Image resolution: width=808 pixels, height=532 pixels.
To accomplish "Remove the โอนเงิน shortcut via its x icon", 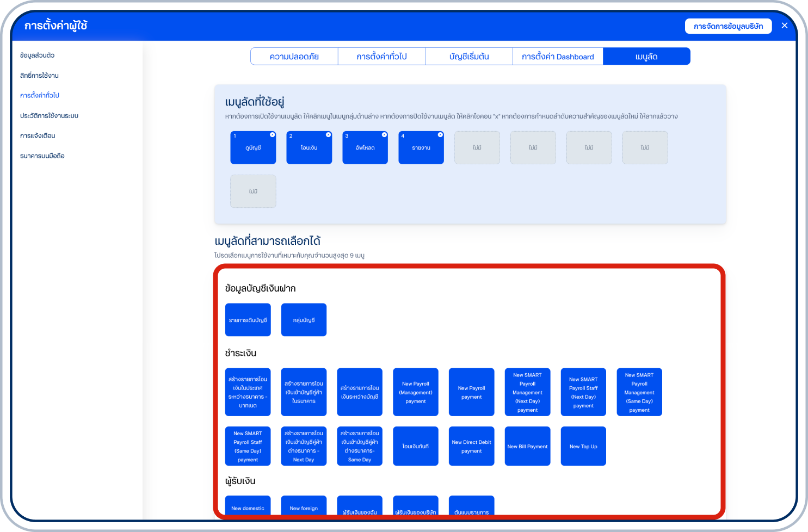I will coord(328,135).
